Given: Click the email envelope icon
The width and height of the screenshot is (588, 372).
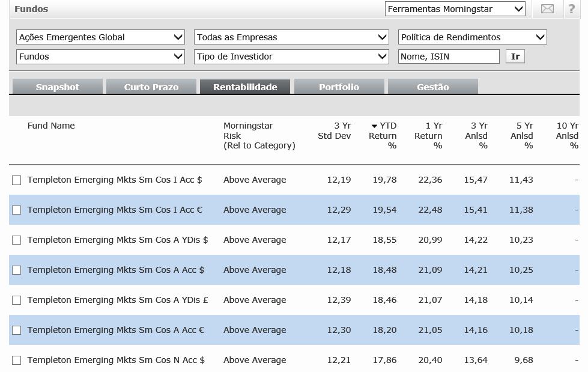Looking at the screenshot, I should click(547, 8).
